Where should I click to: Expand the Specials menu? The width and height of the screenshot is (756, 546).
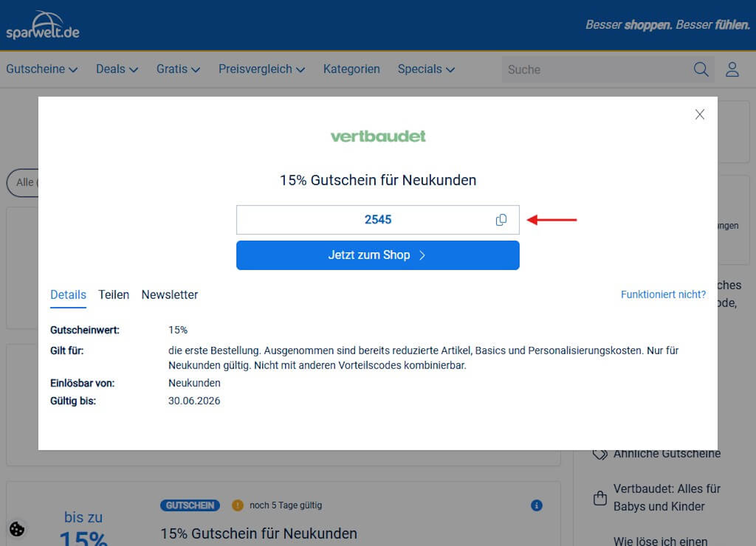426,69
